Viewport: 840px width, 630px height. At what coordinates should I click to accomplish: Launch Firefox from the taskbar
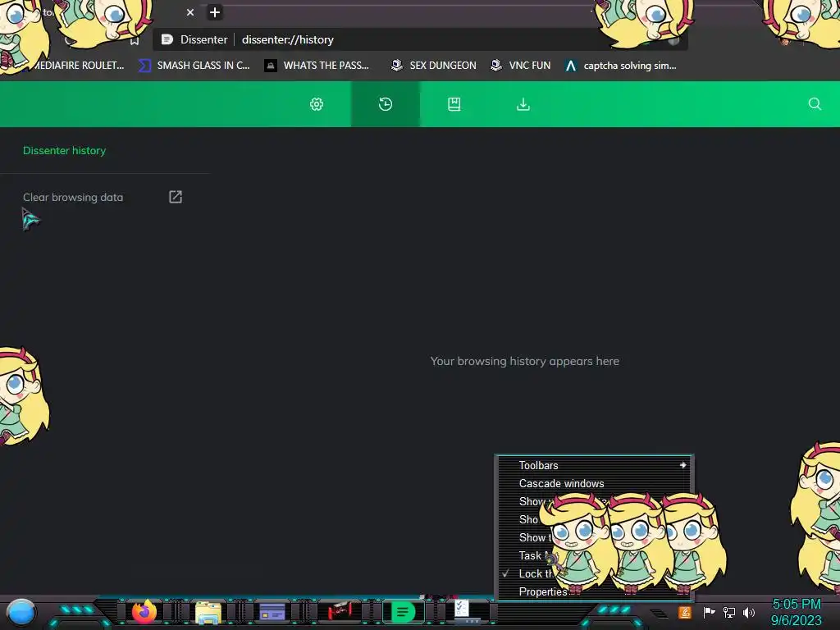pos(144,612)
